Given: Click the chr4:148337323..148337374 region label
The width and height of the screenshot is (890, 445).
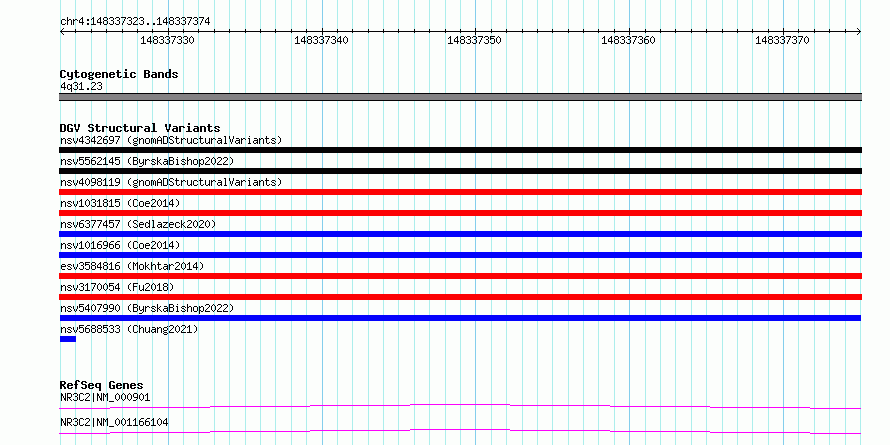Looking at the screenshot, I should click(x=135, y=21).
